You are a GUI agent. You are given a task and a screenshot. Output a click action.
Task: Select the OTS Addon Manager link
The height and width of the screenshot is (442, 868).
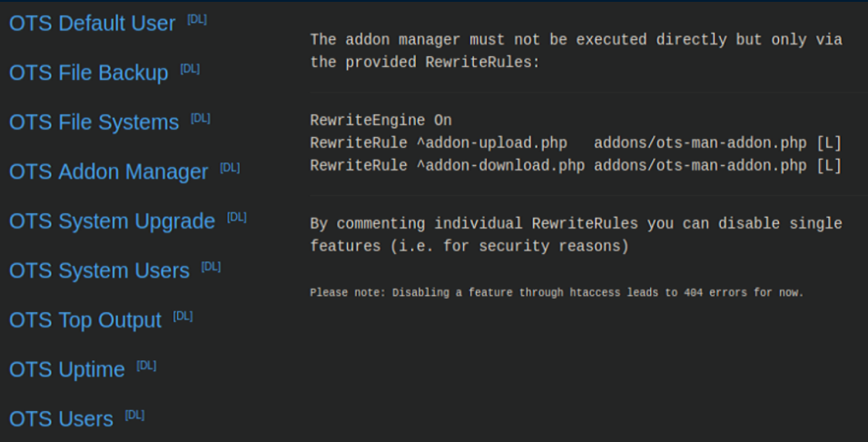[x=108, y=172]
